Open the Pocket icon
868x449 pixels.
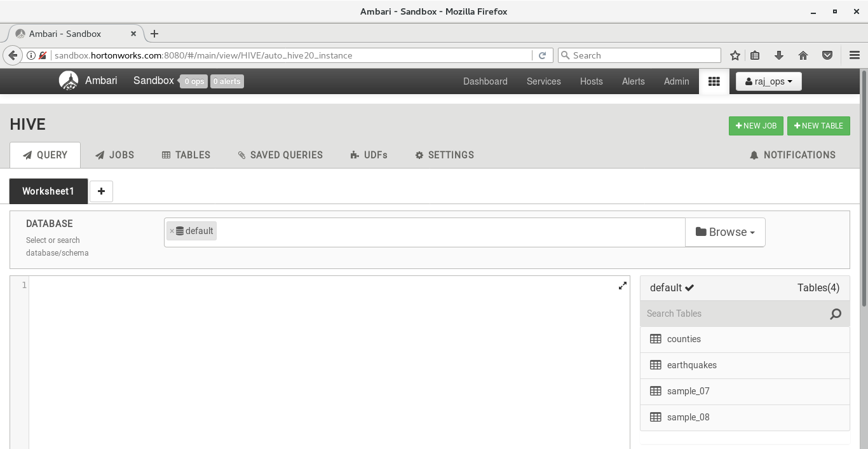[x=827, y=55]
